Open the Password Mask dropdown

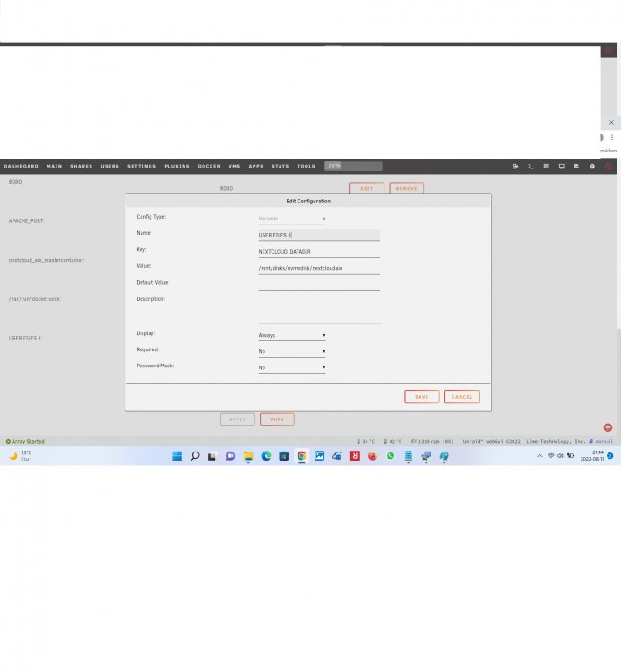(292, 367)
